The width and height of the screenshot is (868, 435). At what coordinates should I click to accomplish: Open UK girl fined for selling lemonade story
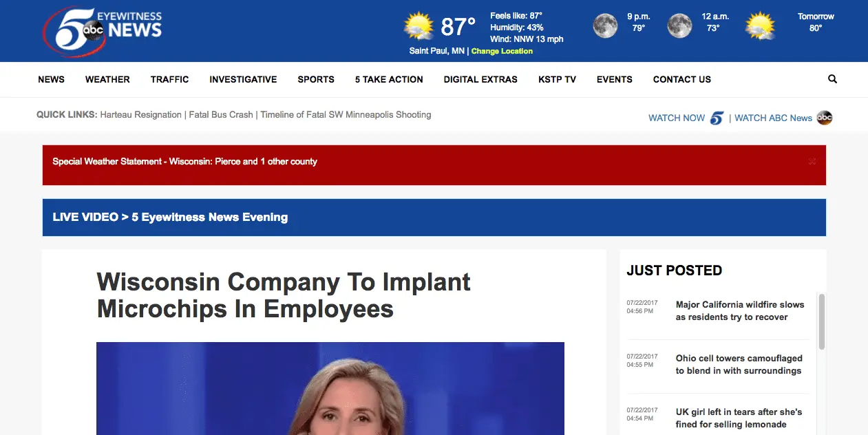pyautogui.click(x=739, y=418)
